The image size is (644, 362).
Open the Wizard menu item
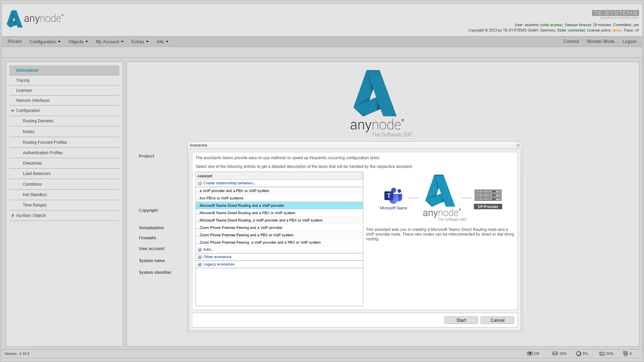[x=15, y=42]
